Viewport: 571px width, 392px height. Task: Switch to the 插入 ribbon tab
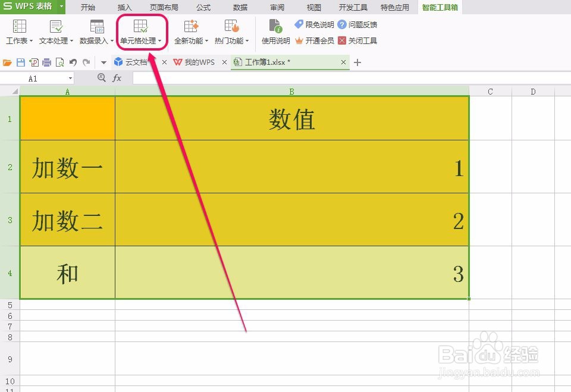[x=124, y=7]
